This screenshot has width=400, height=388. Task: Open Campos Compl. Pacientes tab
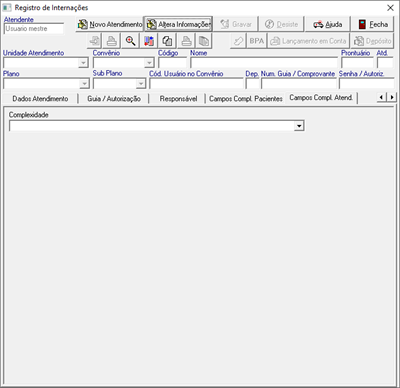(246, 99)
